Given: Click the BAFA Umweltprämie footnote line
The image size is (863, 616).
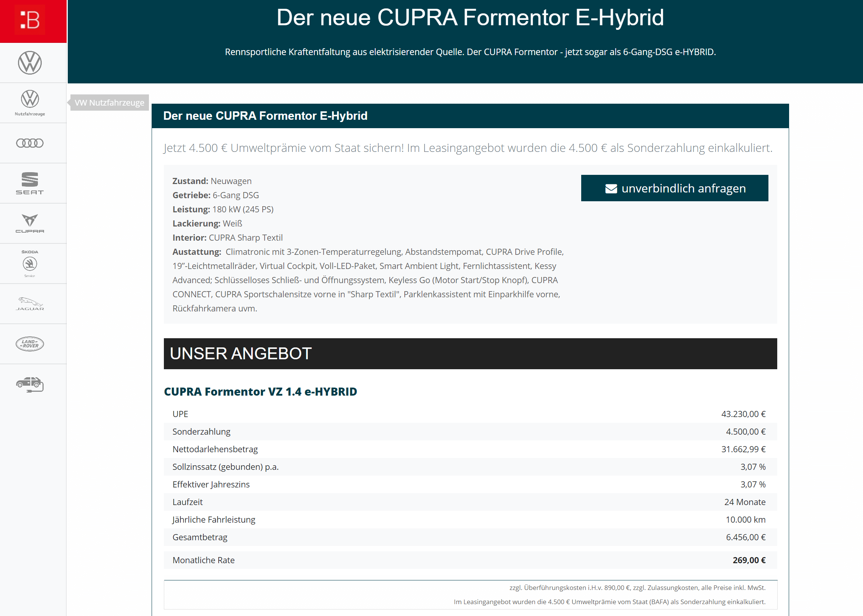Looking at the screenshot, I should coord(610,602).
